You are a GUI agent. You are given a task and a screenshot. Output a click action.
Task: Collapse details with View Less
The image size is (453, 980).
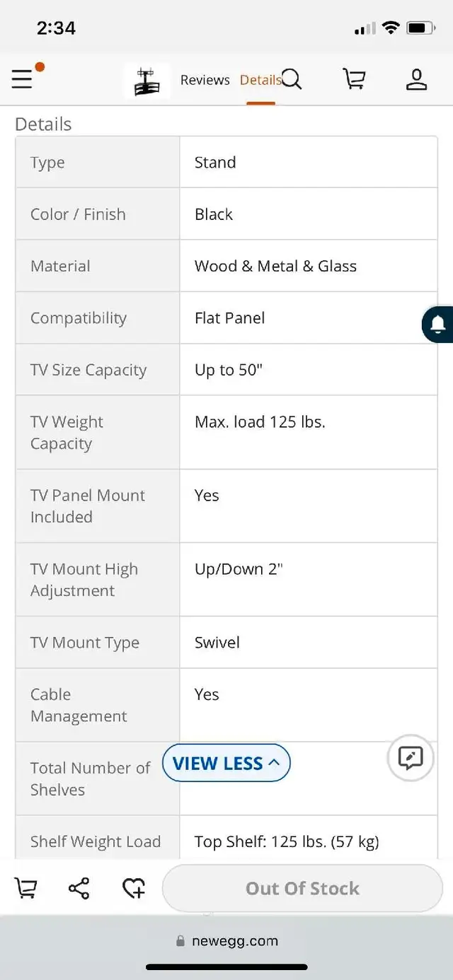point(226,763)
